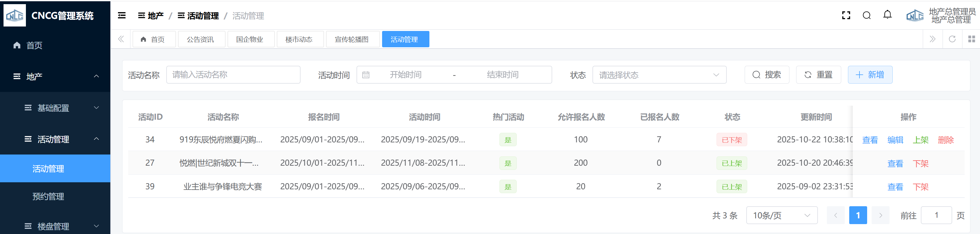Refresh the current tab page icon

[952, 39]
